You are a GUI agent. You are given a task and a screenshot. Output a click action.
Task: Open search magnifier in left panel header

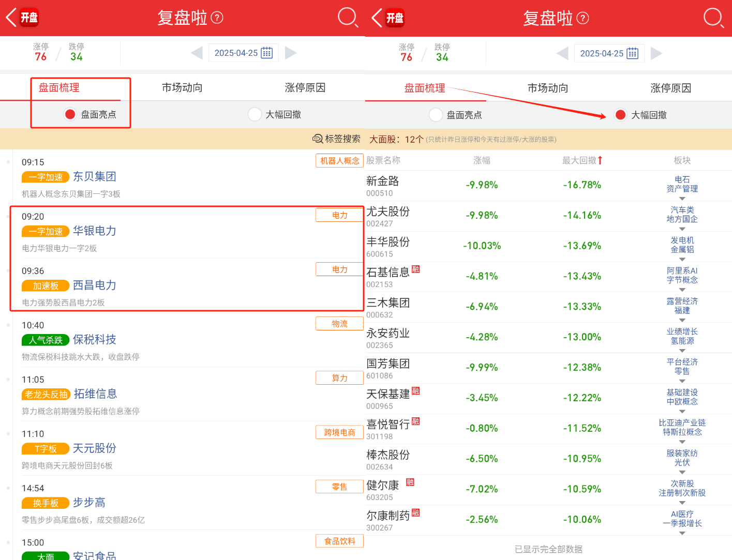click(x=348, y=18)
